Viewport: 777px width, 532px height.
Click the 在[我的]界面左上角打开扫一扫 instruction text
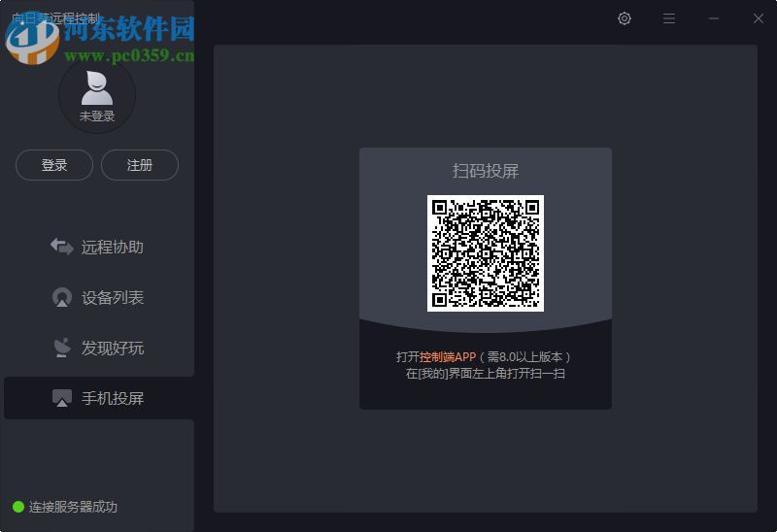(x=486, y=374)
